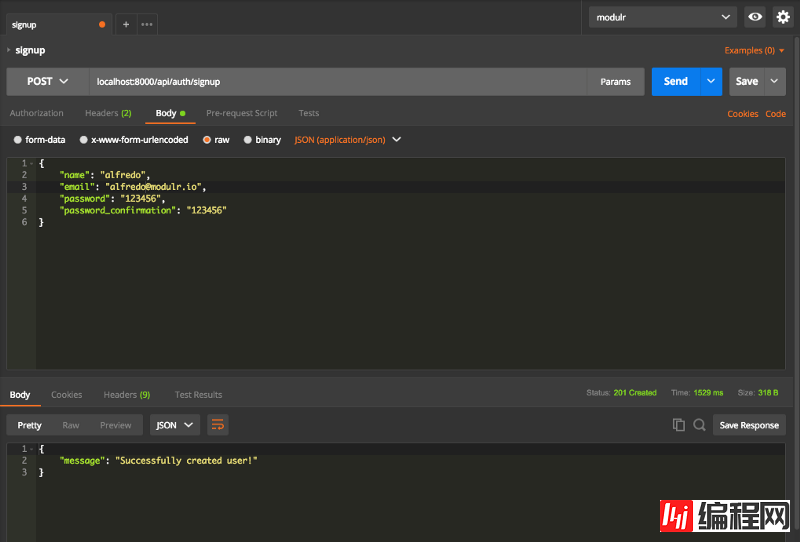Open the Tests tab

pyautogui.click(x=309, y=113)
